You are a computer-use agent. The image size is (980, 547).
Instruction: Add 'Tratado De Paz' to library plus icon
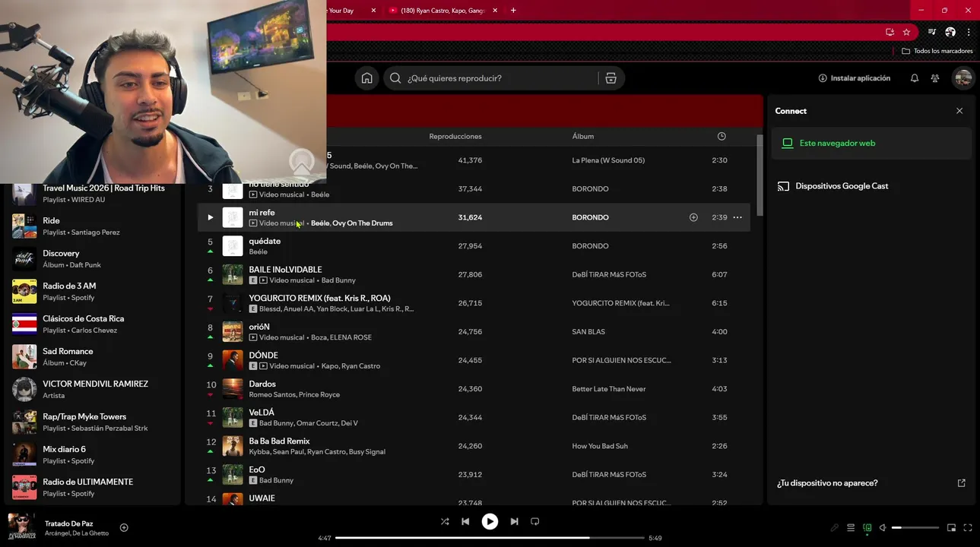click(124, 528)
